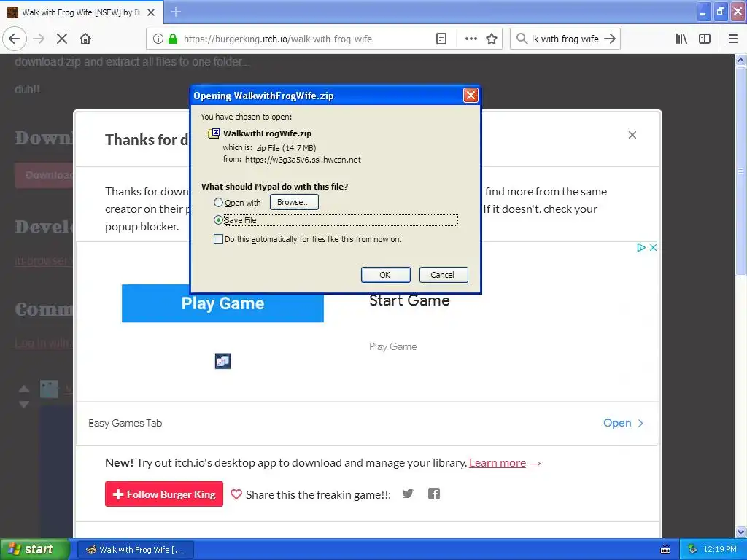Image resolution: width=747 pixels, height=560 pixels.
Task: Click the search magnifier icon
Action: [x=522, y=39]
